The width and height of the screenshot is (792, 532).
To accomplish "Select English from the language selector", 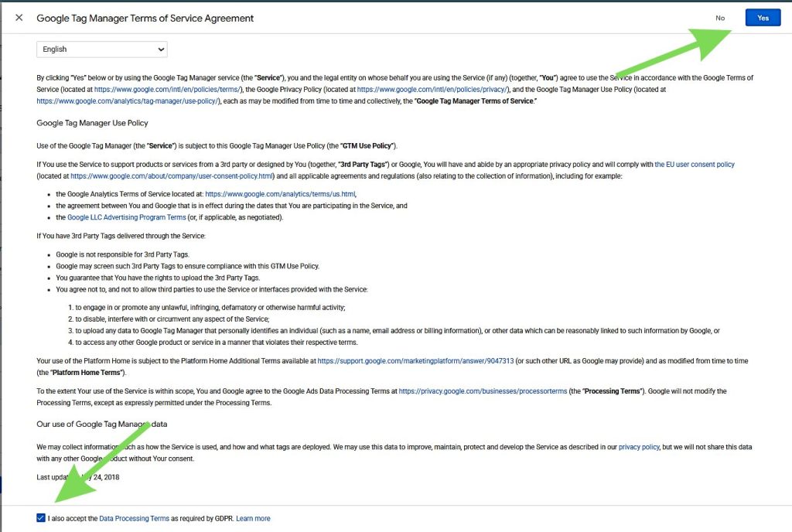I will (101, 49).
